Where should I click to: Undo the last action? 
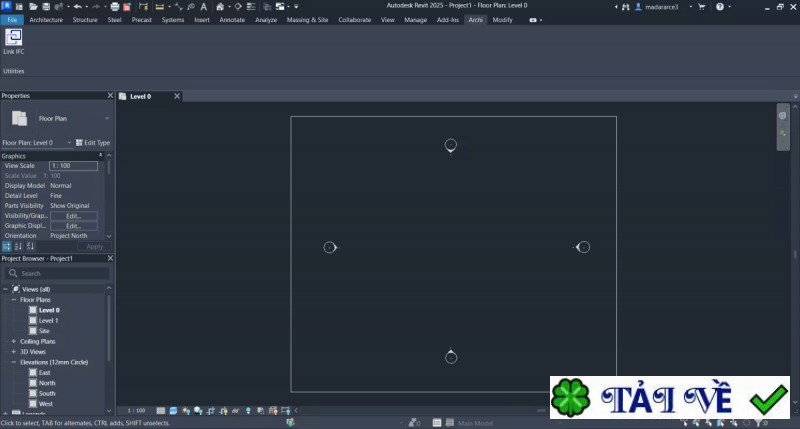tap(78, 7)
